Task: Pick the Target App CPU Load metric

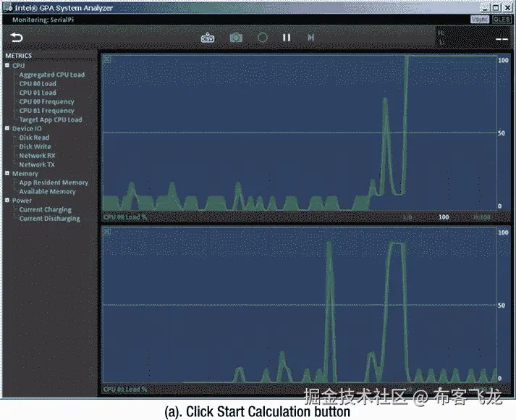Action: click(x=51, y=119)
